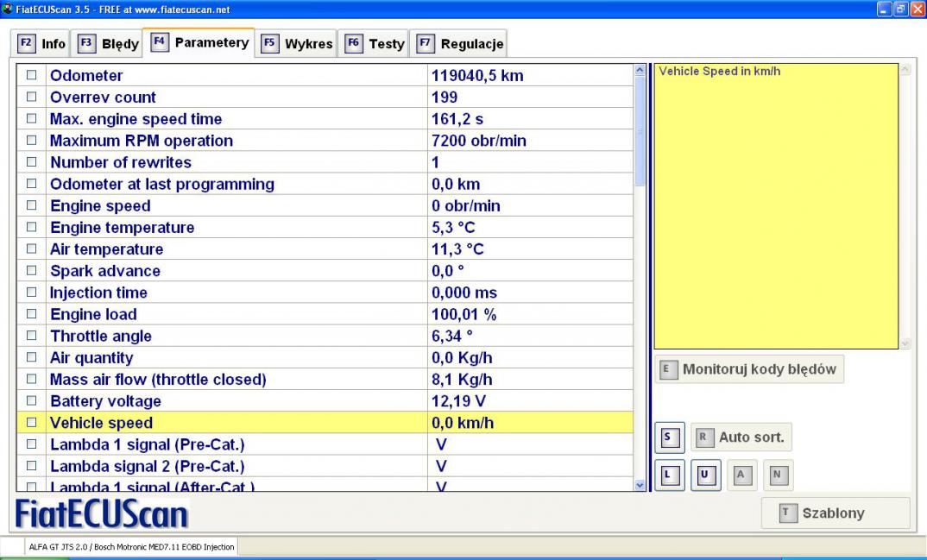This screenshot has height=560, width=927.
Task: Tick the Air temperature checkbox
Action: (x=31, y=249)
